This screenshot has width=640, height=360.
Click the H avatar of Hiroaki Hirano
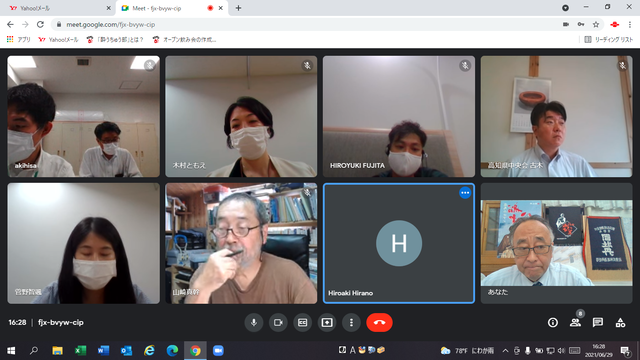399,243
